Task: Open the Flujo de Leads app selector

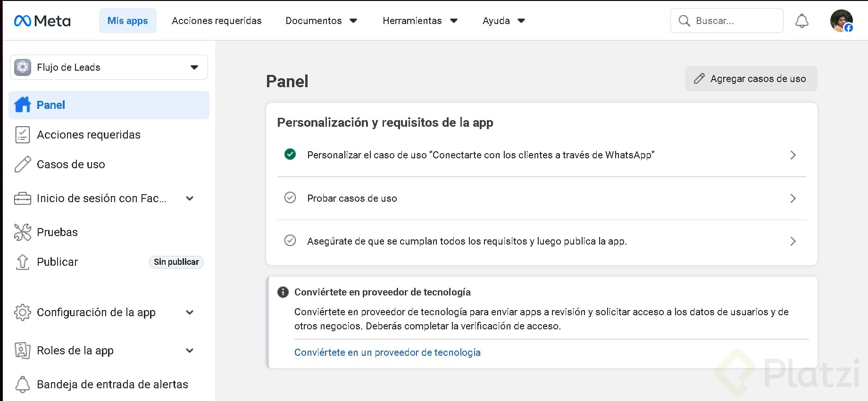Action: coord(109,67)
